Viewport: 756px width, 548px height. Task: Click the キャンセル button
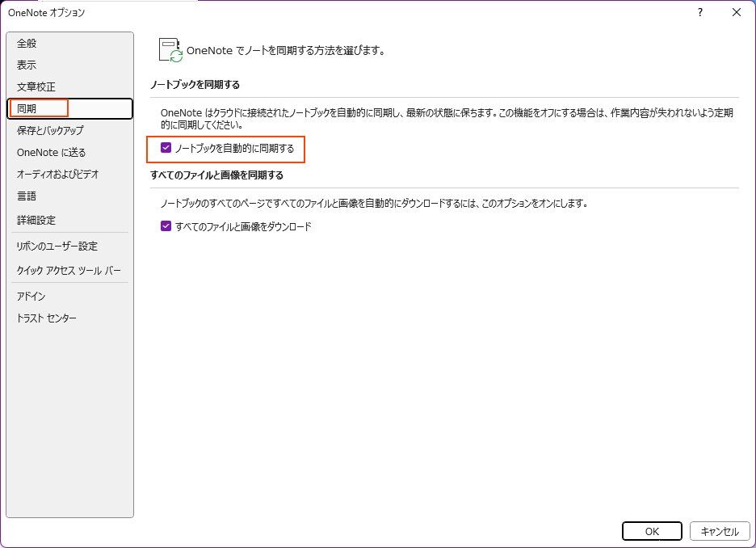click(x=720, y=531)
